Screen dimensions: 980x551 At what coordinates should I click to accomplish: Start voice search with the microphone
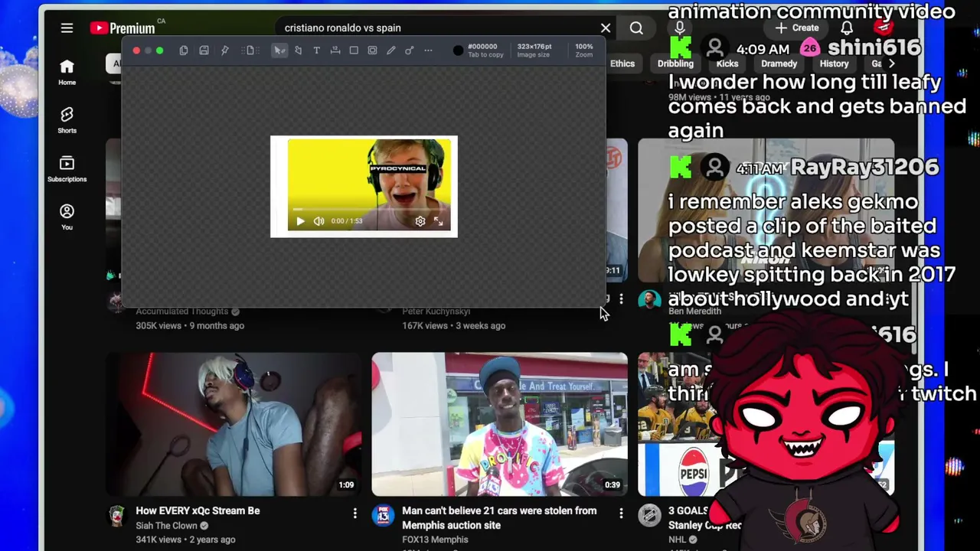[679, 28]
